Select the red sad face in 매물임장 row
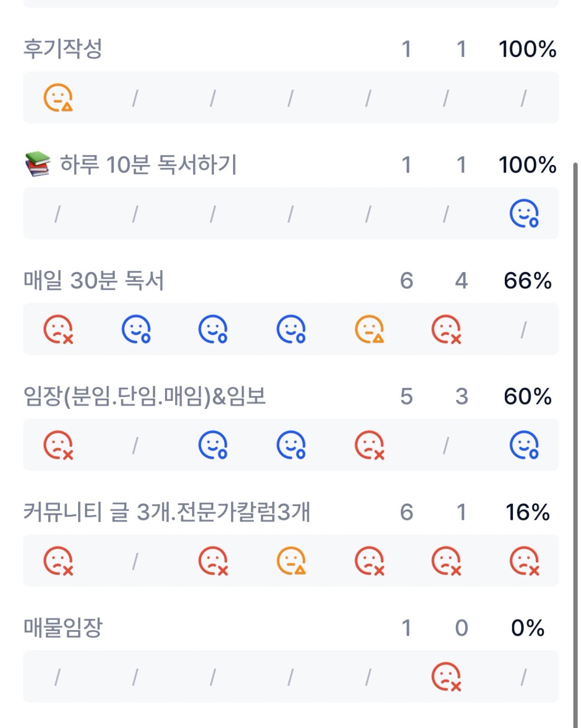582x728 pixels. pos(446,677)
